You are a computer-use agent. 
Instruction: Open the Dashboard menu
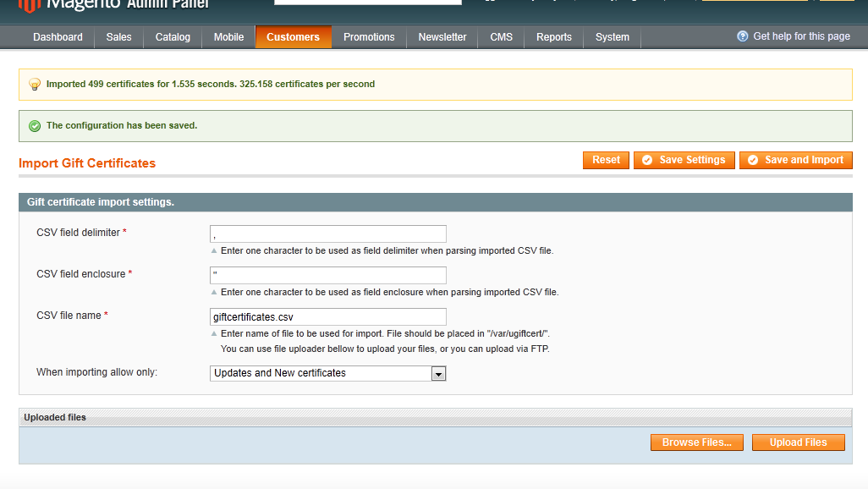[x=58, y=37]
